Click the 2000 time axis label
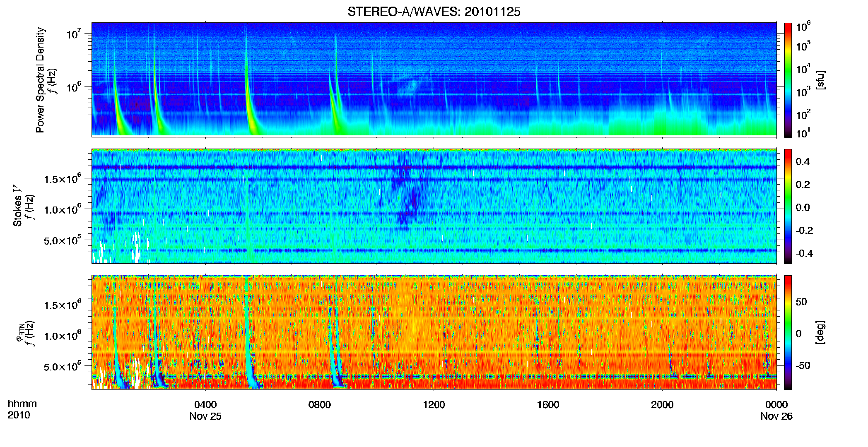Viewport: 868px width, 447px height. (662, 405)
